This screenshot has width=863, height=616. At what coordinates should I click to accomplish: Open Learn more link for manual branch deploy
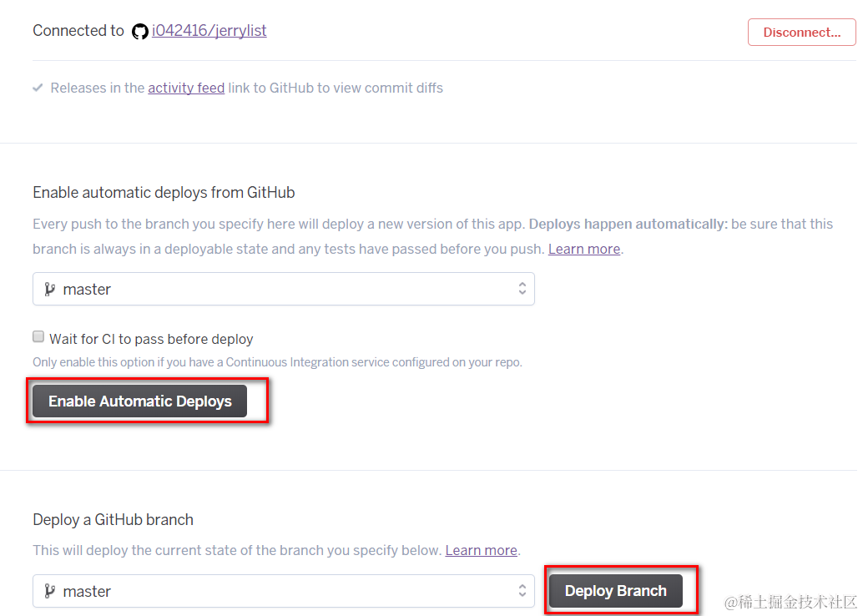[481, 550]
